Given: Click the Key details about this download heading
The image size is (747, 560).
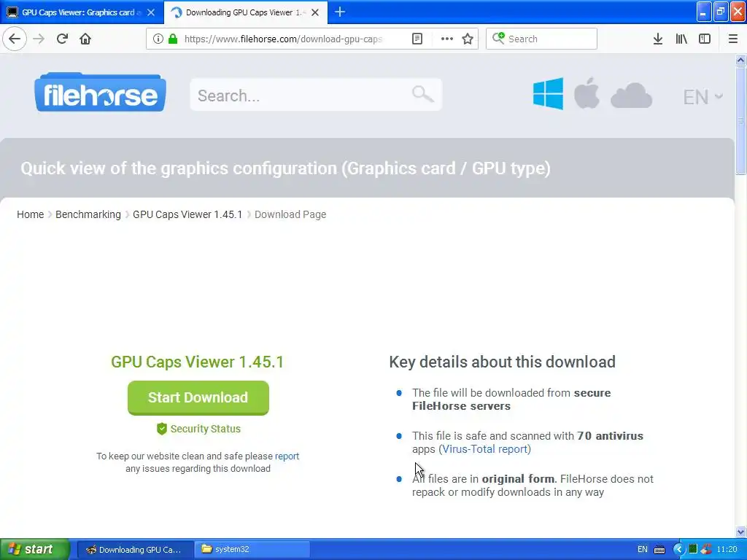Looking at the screenshot, I should (502, 362).
